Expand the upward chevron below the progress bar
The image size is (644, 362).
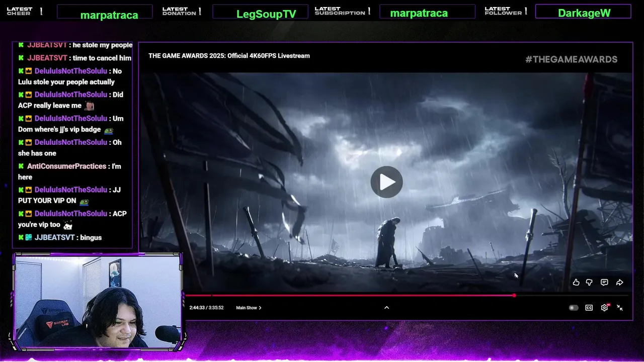386,308
